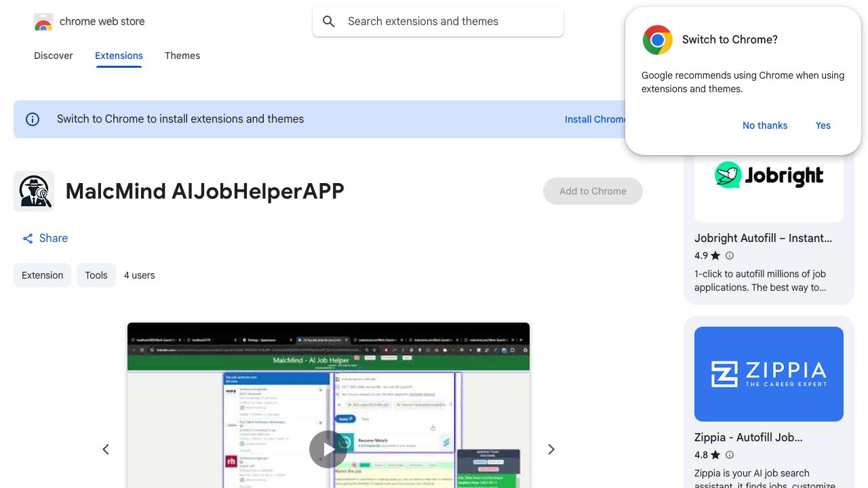Focus the Search extensions and themes field
The width and height of the screenshot is (868, 488).
[x=438, y=22]
